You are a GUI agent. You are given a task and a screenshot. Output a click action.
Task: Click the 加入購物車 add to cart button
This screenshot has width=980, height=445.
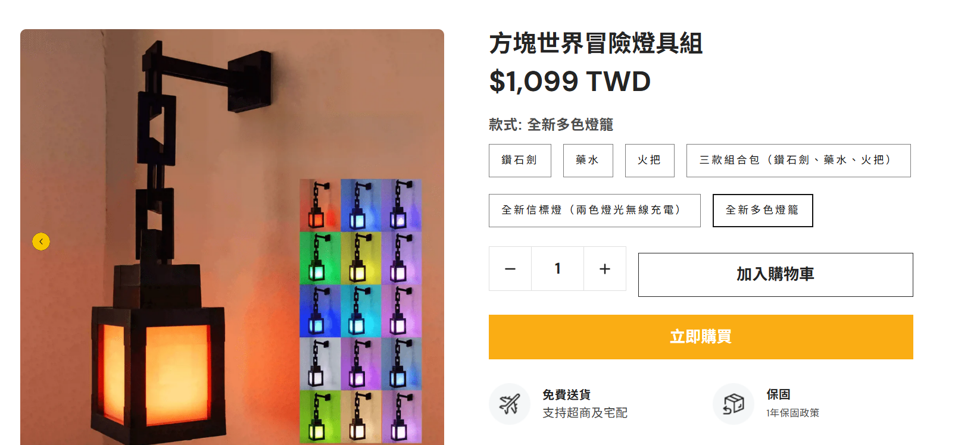[776, 275]
